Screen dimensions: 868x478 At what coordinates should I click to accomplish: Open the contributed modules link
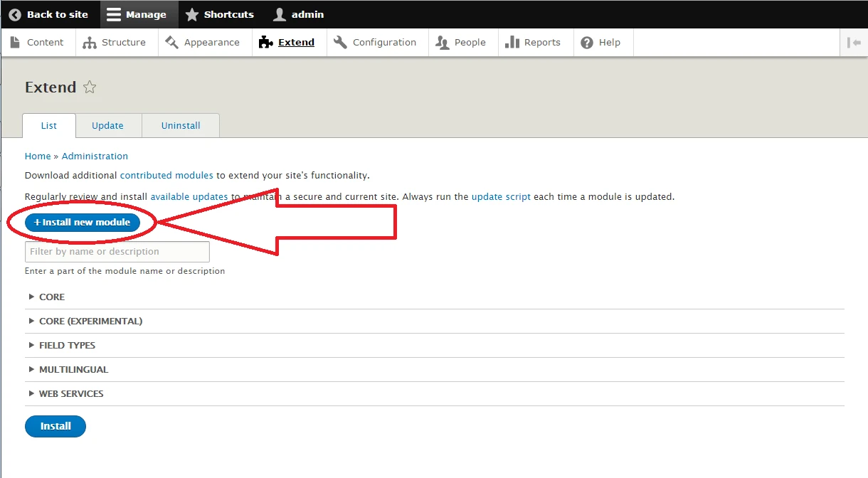(x=166, y=175)
